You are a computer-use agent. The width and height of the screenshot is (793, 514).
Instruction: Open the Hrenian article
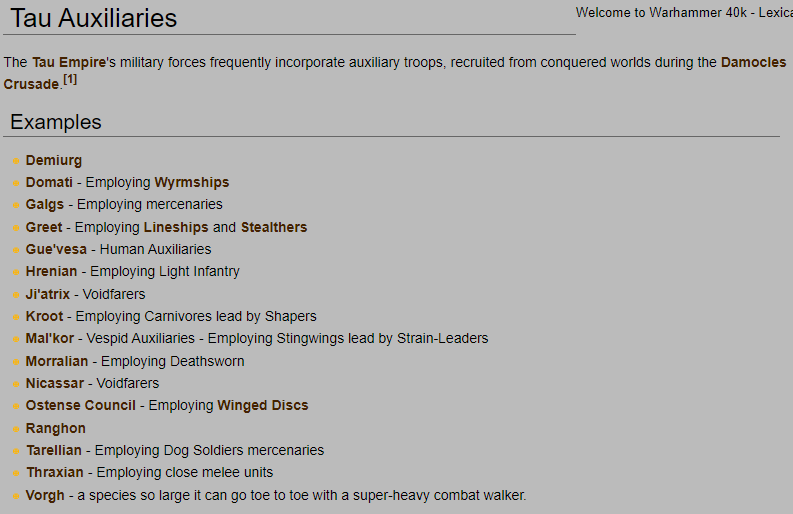51,271
